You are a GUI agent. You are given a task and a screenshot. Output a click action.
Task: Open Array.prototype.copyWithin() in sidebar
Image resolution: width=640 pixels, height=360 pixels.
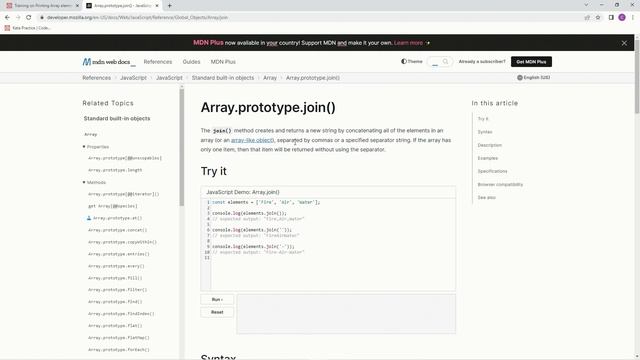point(122,242)
